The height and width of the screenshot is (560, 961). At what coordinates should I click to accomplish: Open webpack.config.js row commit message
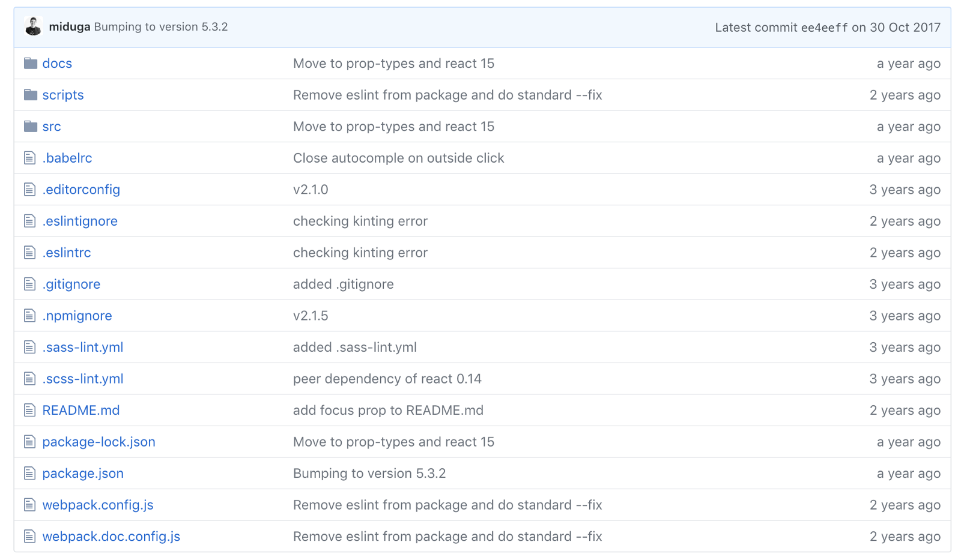pyautogui.click(x=447, y=505)
